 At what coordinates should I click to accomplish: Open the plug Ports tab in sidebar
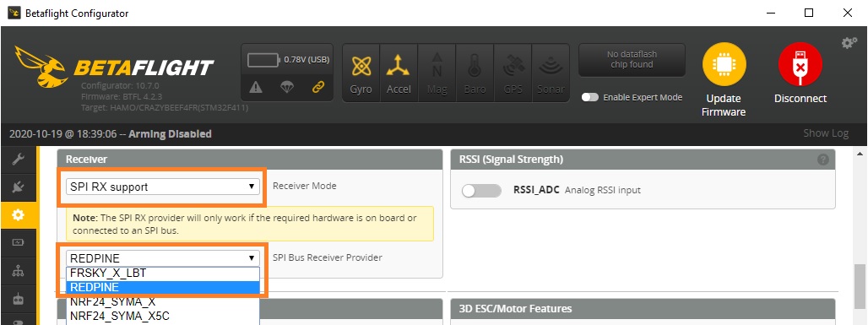[19, 187]
